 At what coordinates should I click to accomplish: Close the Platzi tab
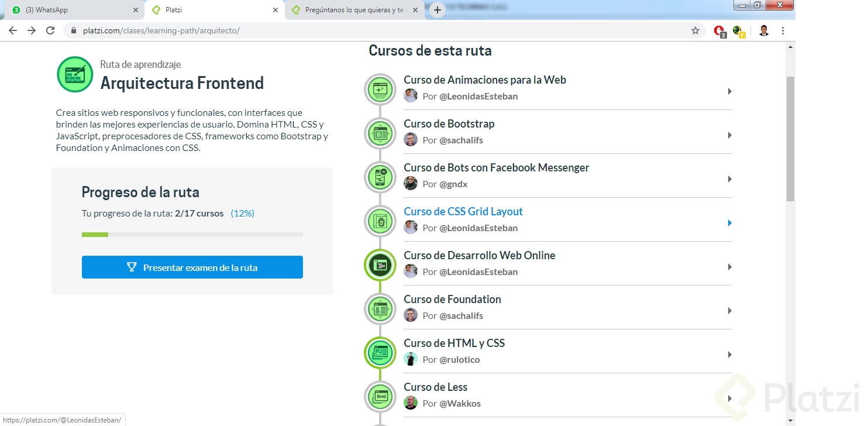275,10
